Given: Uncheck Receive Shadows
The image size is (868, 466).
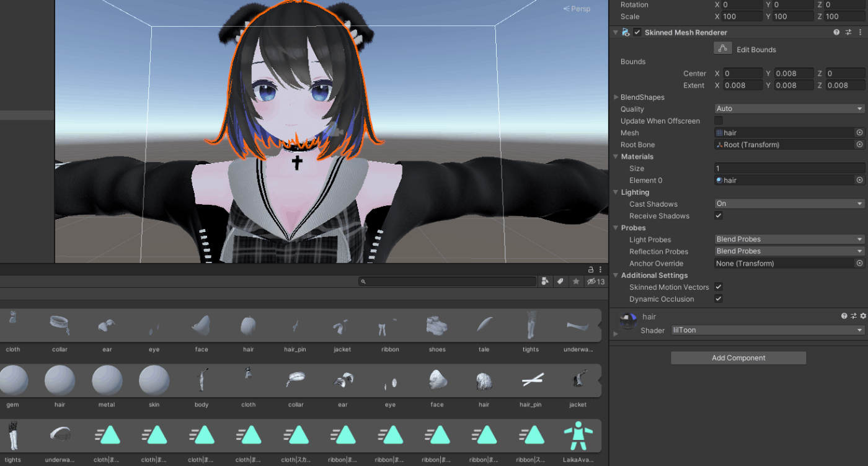Looking at the screenshot, I should tap(719, 216).
